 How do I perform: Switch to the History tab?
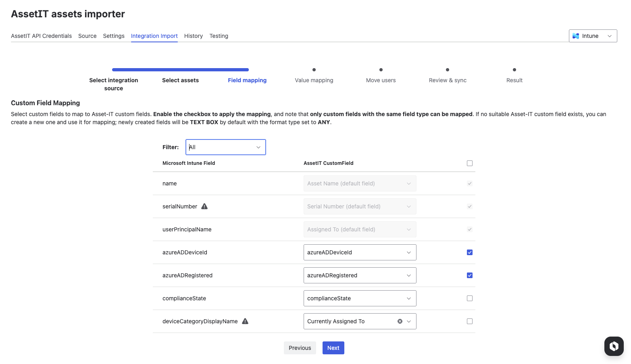(x=194, y=36)
